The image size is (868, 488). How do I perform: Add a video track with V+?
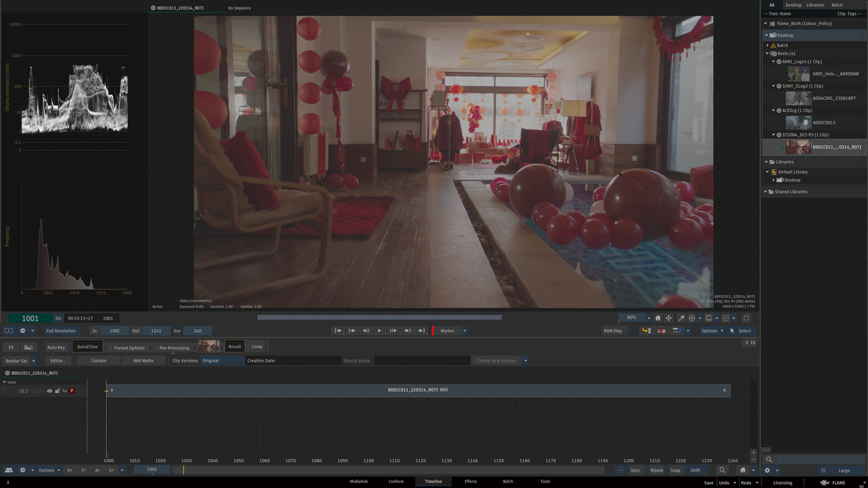[70, 470]
